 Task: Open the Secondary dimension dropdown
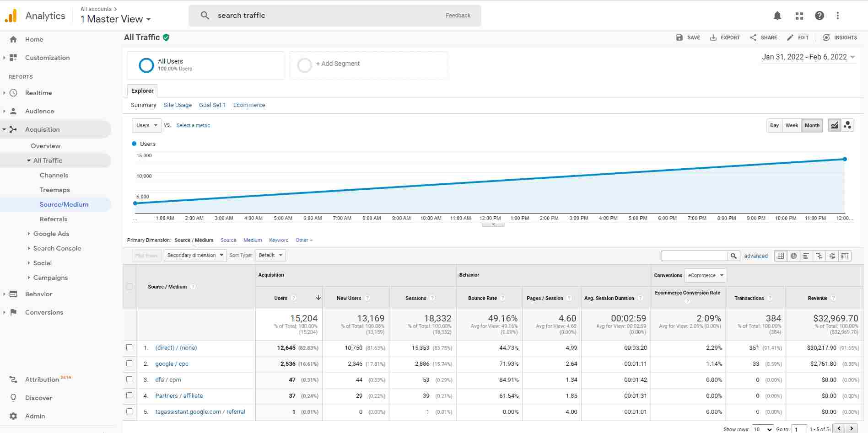coord(194,255)
